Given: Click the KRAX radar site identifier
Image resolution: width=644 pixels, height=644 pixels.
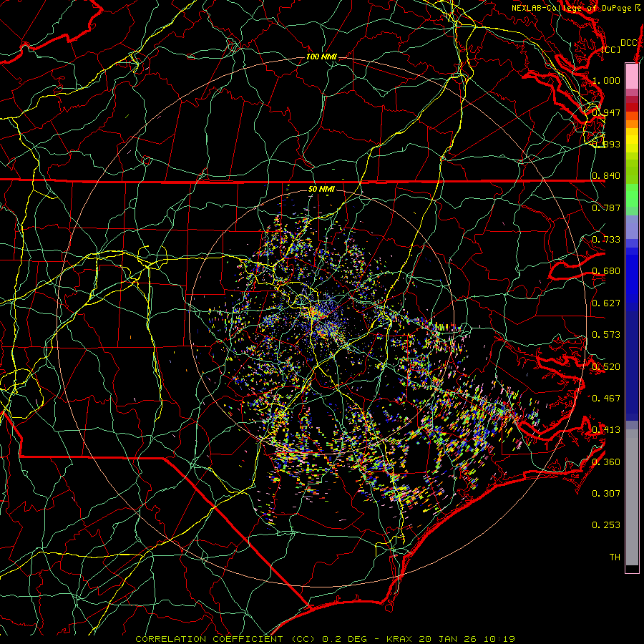Looking at the screenshot, I should click(x=400, y=639).
